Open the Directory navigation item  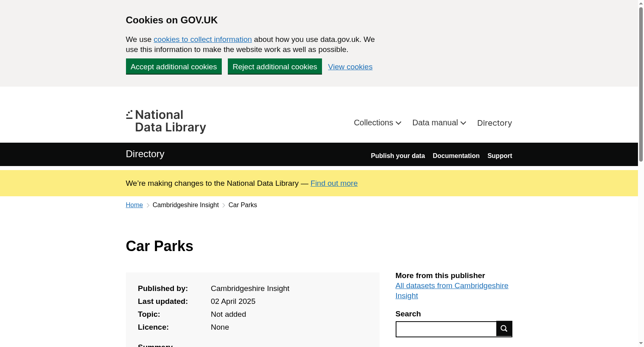point(494,123)
